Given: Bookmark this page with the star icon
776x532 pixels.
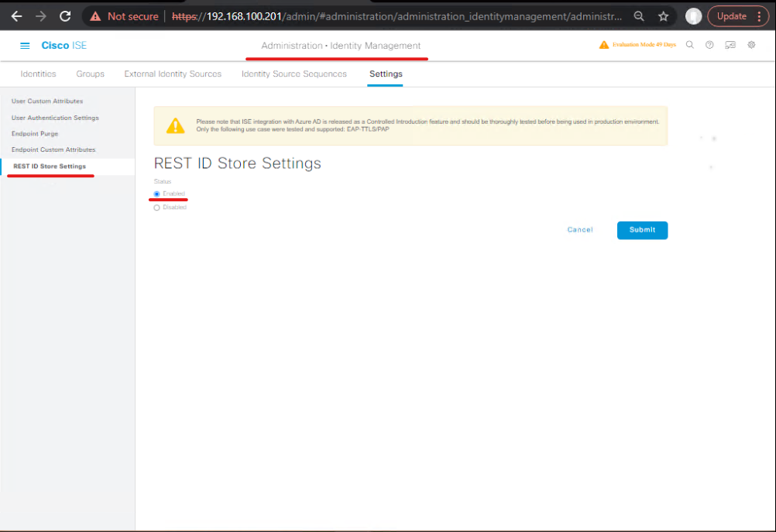Looking at the screenshot, I should tap(663, 16).
